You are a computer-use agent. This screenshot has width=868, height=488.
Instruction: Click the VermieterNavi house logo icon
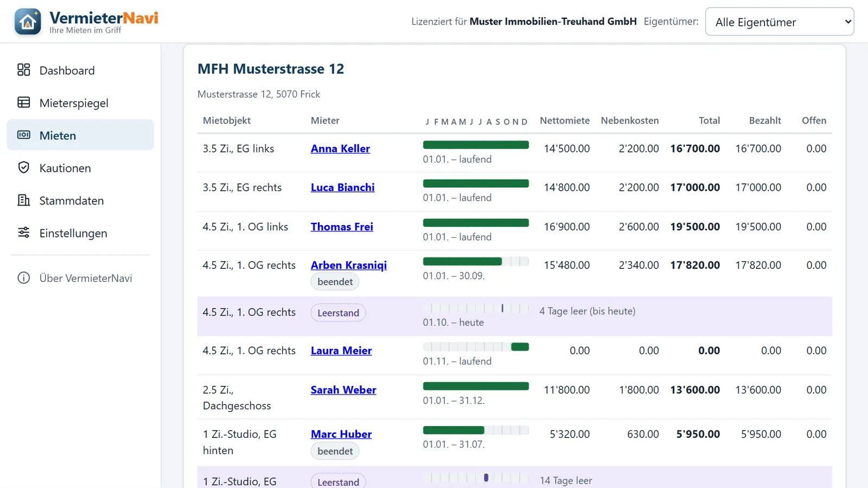tap(28, 22)
